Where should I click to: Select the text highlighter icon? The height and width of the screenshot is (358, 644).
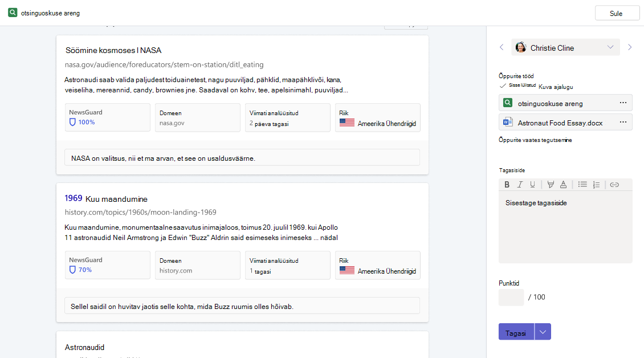click(551, 185)
